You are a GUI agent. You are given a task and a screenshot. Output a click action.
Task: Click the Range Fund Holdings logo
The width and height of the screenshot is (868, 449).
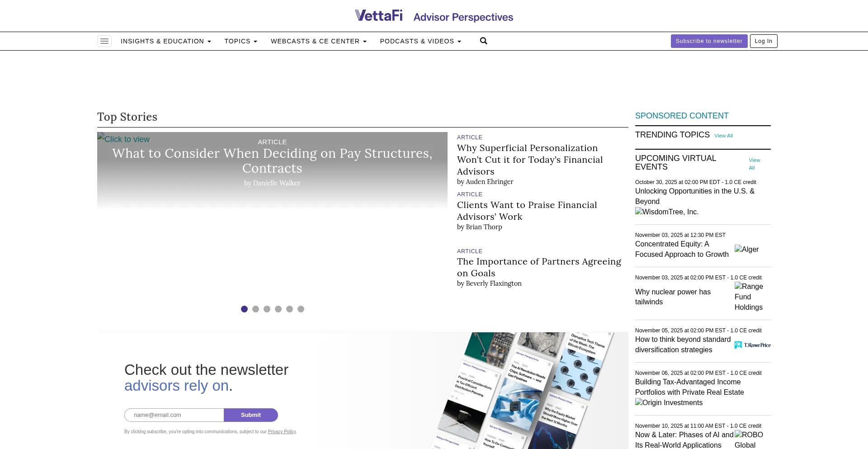(x=749, y=297)
